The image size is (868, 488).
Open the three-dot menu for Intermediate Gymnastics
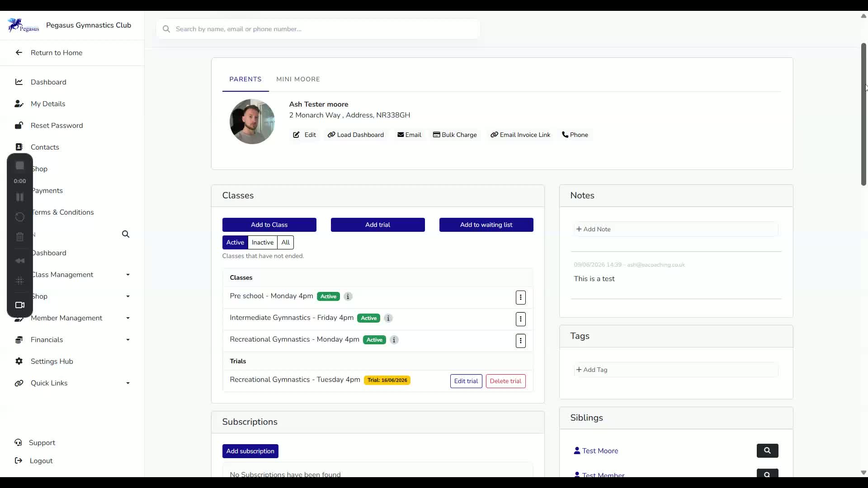click(x=520, y=319)
